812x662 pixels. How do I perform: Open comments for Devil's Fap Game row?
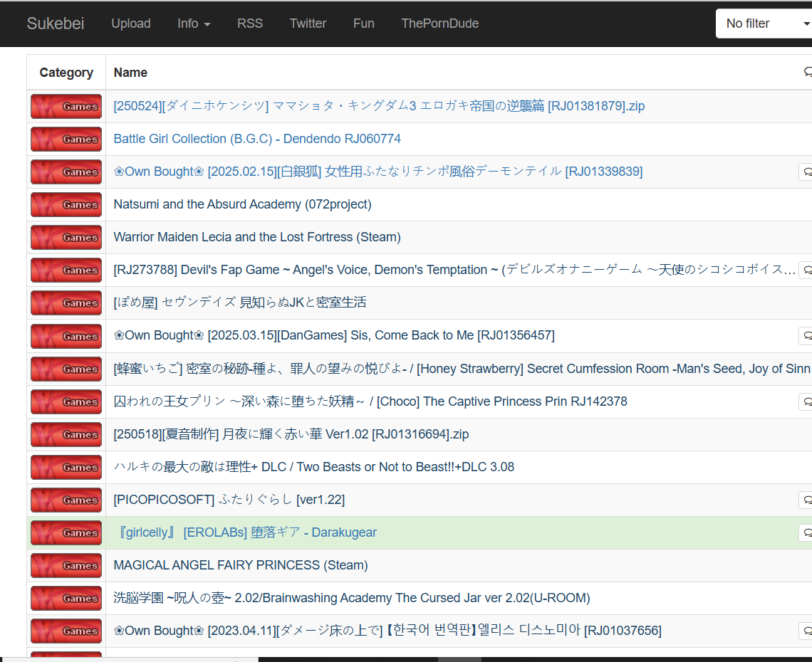[x=806, y=270]
